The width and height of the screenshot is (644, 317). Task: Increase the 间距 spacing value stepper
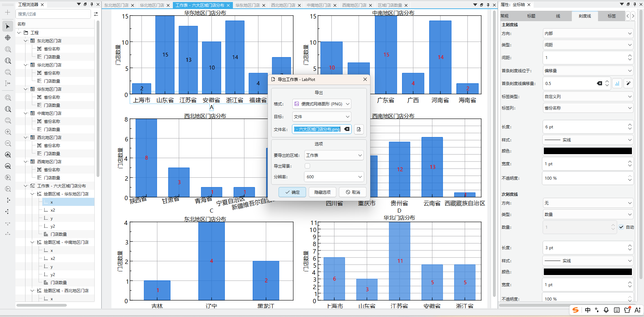pos(630,55)
